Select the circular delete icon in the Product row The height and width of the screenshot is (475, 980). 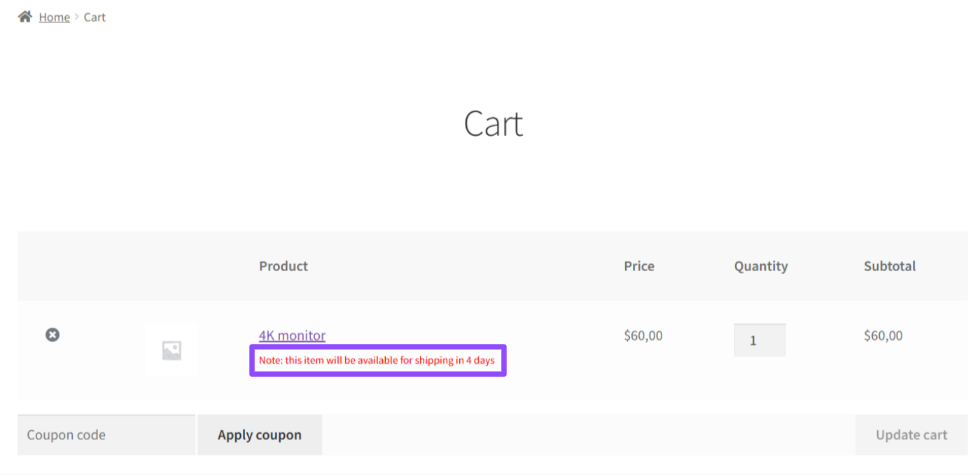click(52, 335)
